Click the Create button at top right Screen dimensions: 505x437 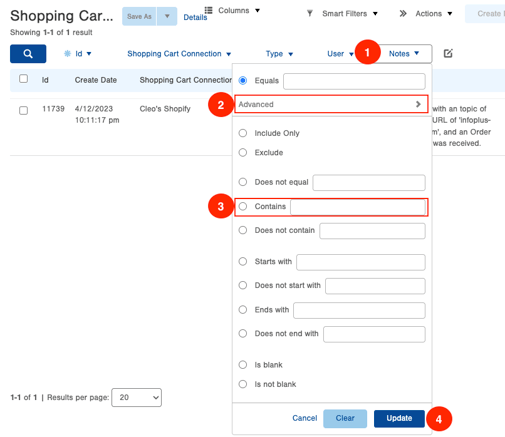pyautogui.click(x=485, y=14)
